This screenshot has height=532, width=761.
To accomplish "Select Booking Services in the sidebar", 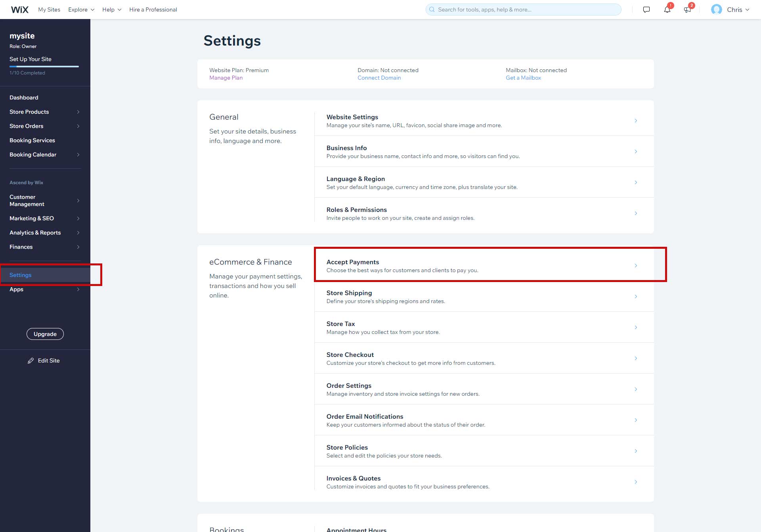I will coord(32,140).
